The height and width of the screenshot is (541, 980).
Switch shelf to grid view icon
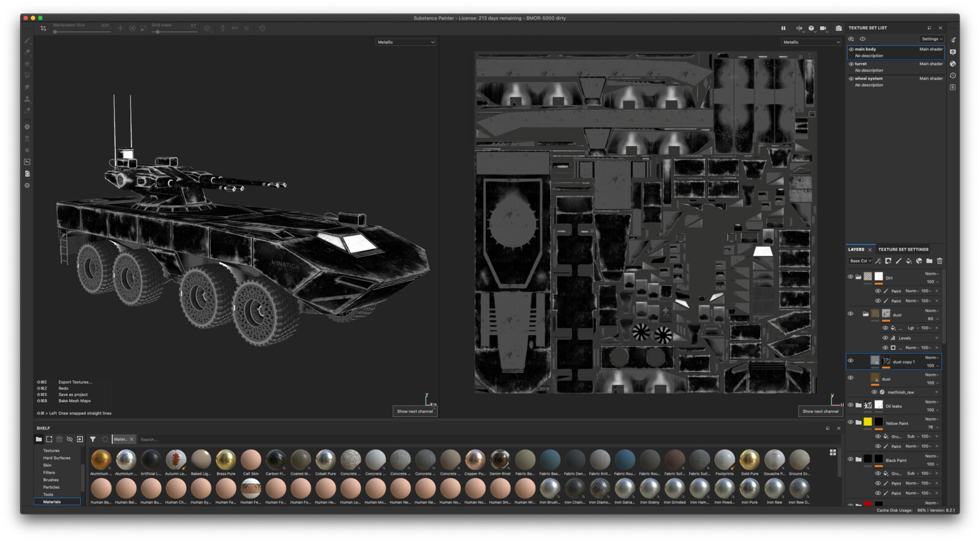click(x=832, y=452)
